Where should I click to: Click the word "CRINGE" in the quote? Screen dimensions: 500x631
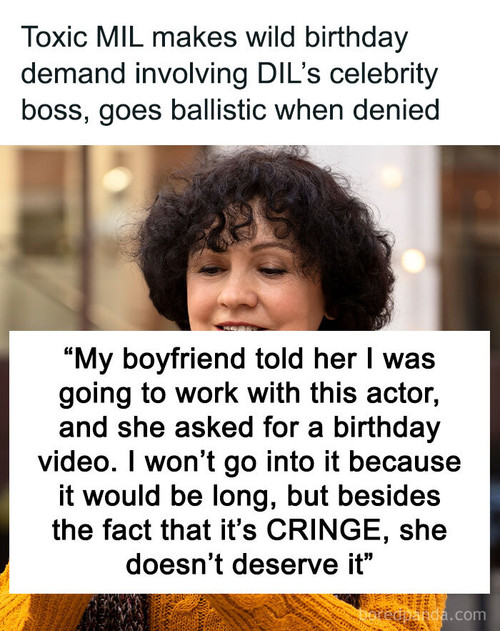[324, 530]
